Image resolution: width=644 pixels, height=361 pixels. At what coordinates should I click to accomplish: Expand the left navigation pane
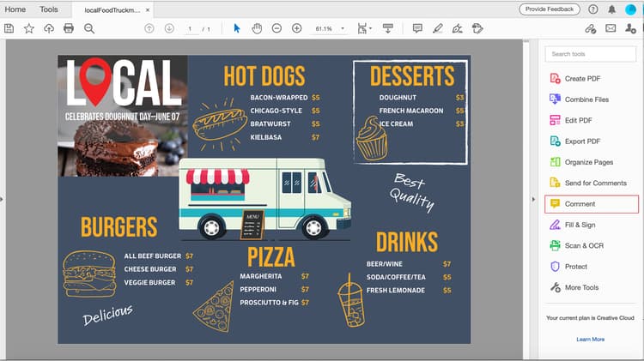[x=2, y=200]
